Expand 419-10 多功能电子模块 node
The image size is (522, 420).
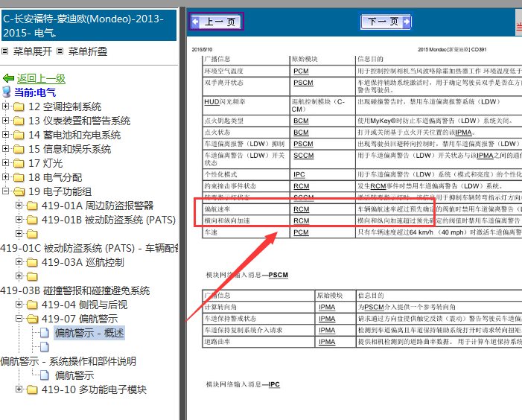[x=19, y=389]
